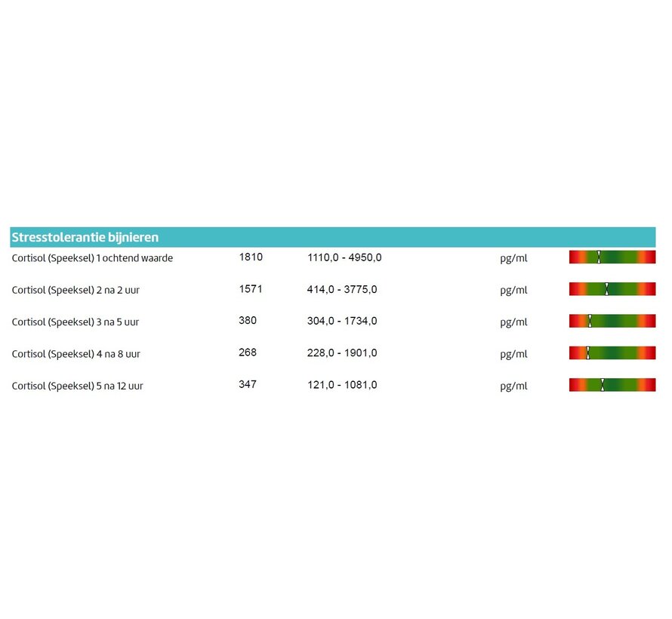The image size is (672, 619).
Task: Click the marker on the ochtend waarde gauge
Action: pyautogui.click(x=599, y=257)
